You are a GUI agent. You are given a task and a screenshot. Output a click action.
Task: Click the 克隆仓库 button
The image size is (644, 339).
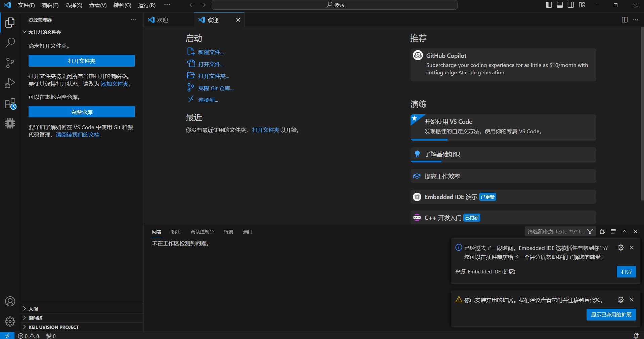pyautogui.click(x=82, y=112)
